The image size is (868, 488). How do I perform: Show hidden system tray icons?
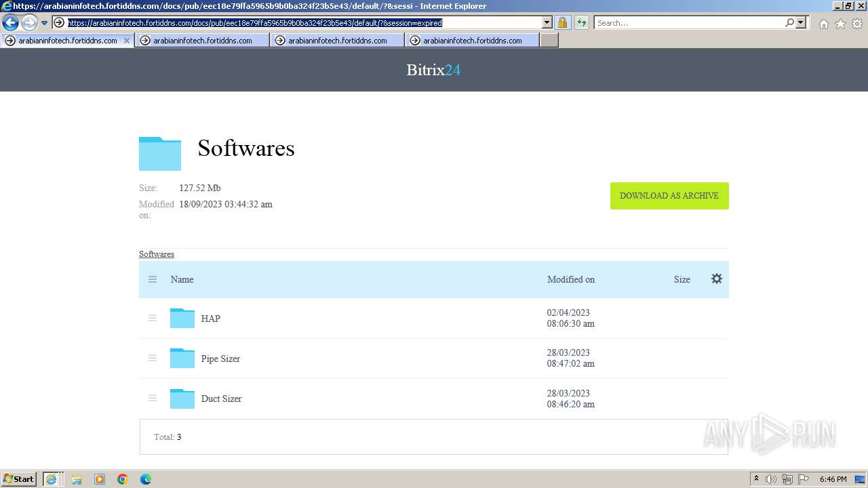click(756, 479)
